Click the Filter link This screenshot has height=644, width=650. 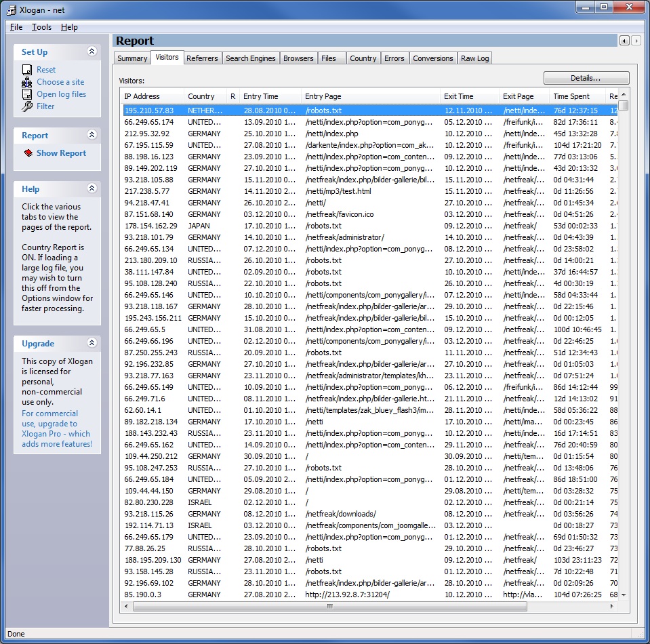coord(45,106)
